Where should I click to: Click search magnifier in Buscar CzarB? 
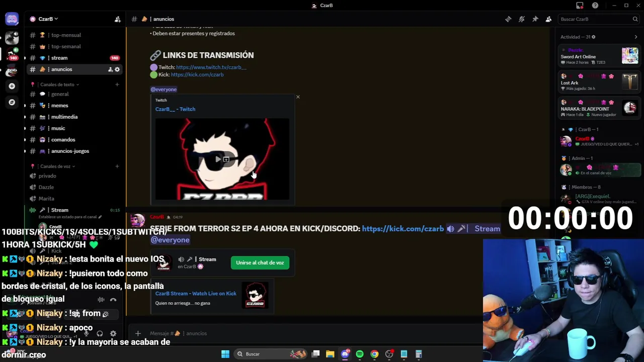coord(635,19)
